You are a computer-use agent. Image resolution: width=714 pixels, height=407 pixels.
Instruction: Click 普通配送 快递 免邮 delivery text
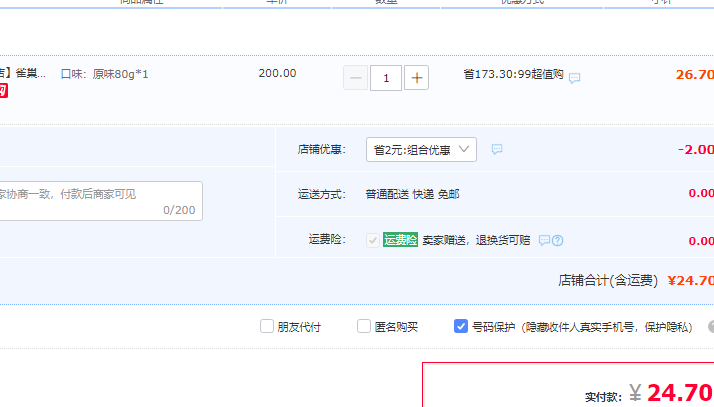[413, 194]
